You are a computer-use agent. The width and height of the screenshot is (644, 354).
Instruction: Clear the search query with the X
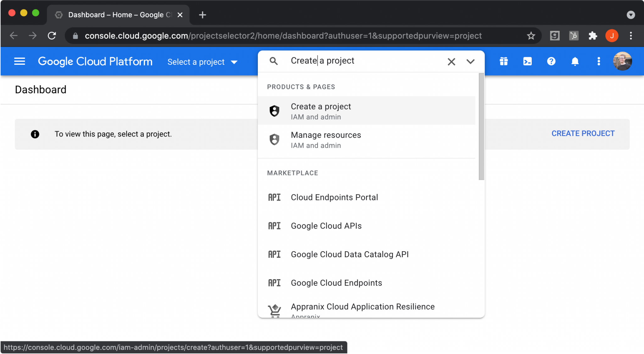click(x=451, y=62)
